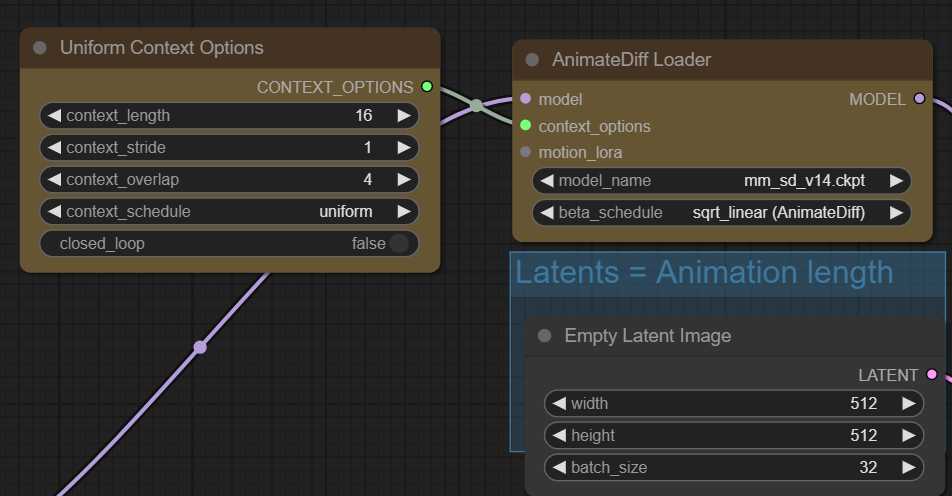Open the model_name mm_sd_v14.ckpt combo
This screenshot has width=952, height=496.
722,180
